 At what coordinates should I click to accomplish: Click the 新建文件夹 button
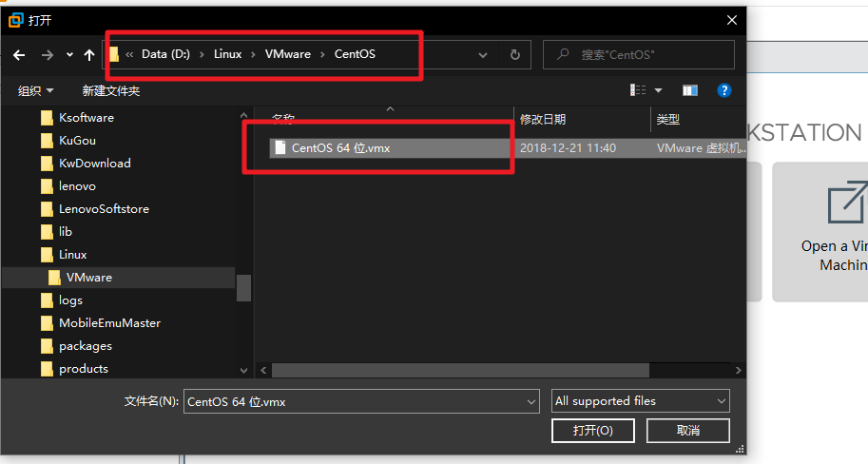[x=110, y=91]
